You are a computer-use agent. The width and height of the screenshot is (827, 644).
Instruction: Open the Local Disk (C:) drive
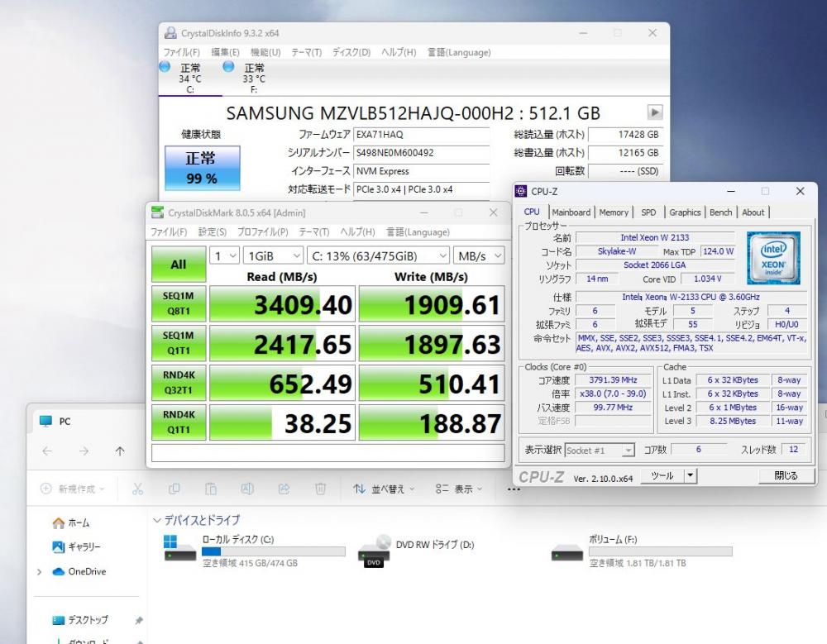[255, 551]
